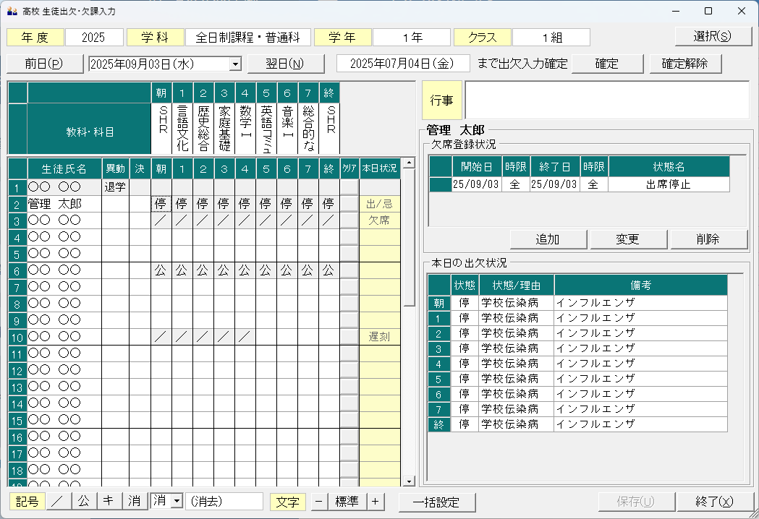Image resolution: width=759 pixels, height=519 pixels.
Task: Select the キ symbol button
Action: pos(108,501)
